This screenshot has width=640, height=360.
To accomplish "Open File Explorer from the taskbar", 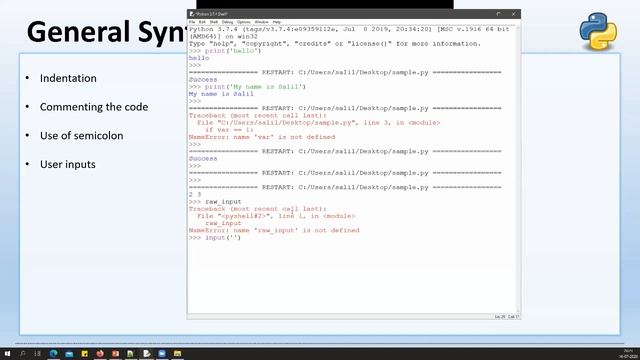I will [178, 353].
